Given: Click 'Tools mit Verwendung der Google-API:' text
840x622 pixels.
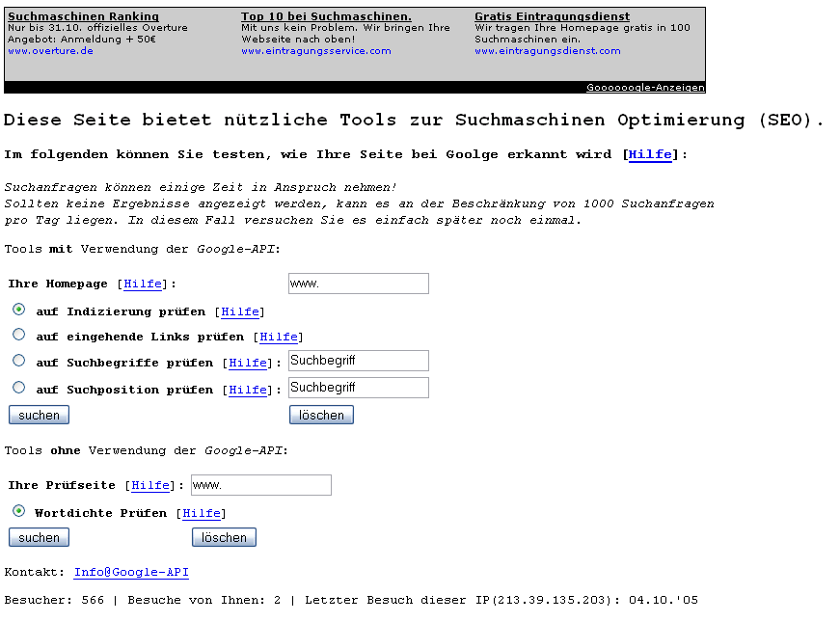Looking at the screenshot, I should [143, 249].
